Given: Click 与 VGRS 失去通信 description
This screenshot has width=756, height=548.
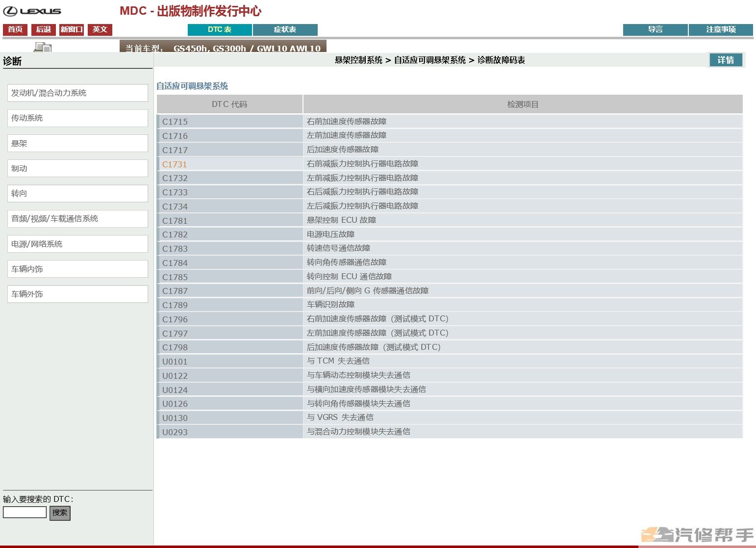Looking at the screenshot, I should click(x=340, y=417).
